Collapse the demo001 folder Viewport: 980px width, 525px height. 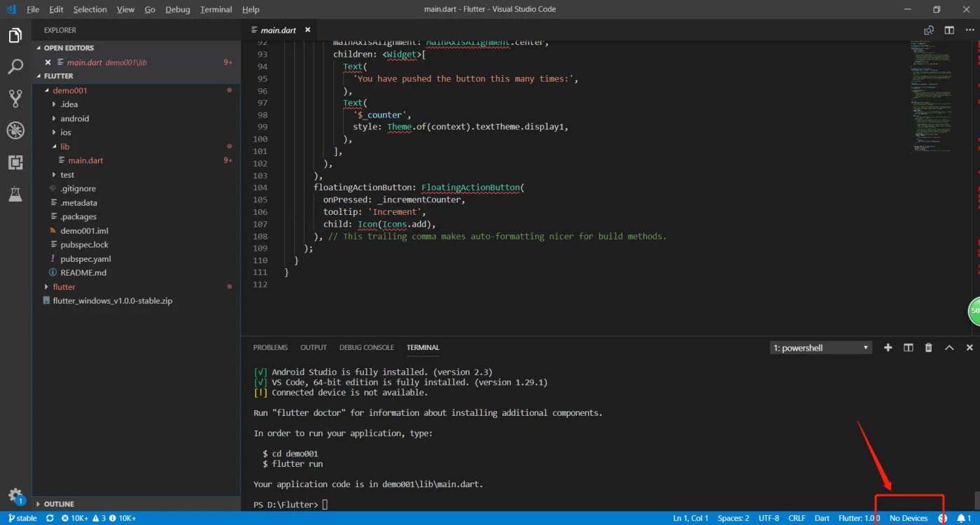tap(69, 90)
